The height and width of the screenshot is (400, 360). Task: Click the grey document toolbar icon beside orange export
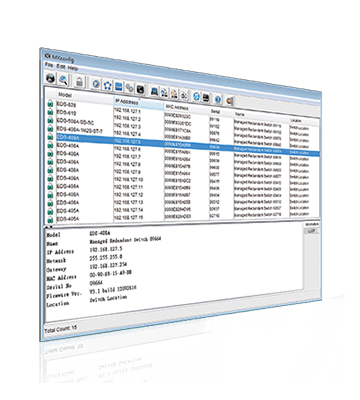pos(183,94)
